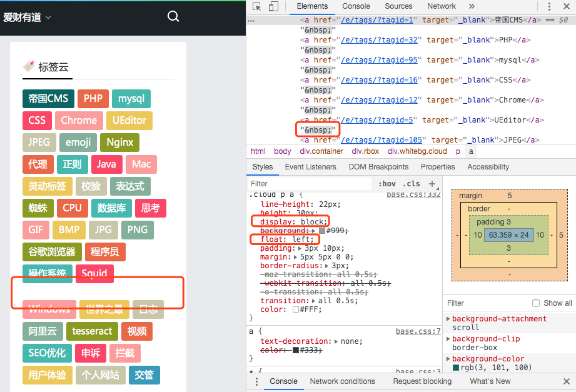Image resolution: width=576 pixels, height=392 pixels.
Task: Show more DevTools tabs via double chevron
Action: tap(472, 6)
